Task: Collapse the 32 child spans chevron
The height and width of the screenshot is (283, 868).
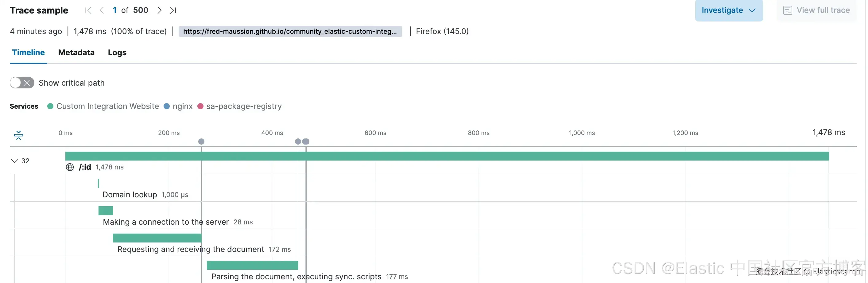Action: point(14,161)
